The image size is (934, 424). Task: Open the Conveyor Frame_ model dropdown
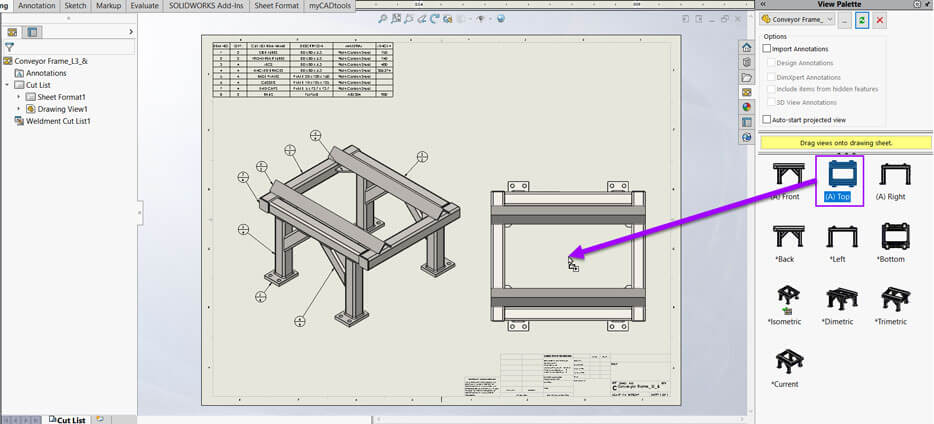point(798,20)
